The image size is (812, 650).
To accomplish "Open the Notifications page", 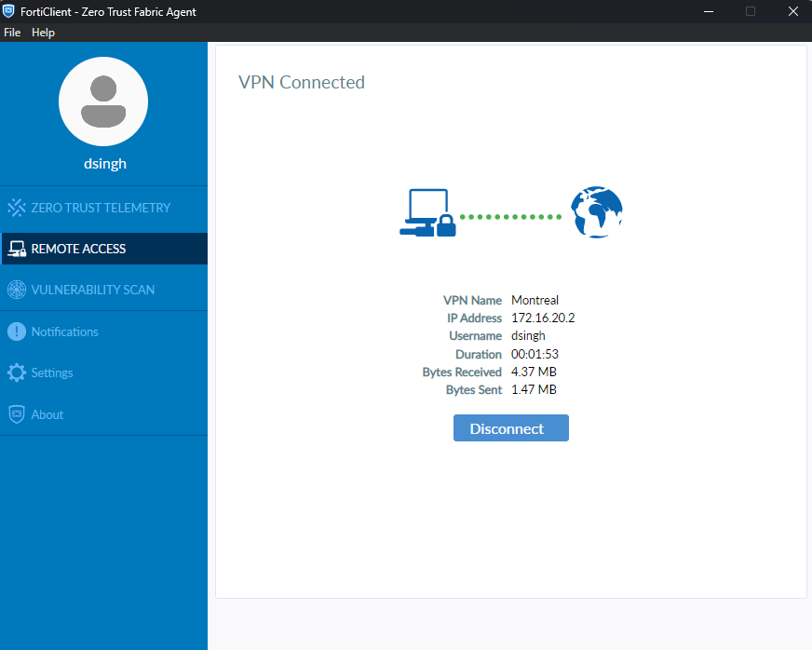I will pos(103,332).
